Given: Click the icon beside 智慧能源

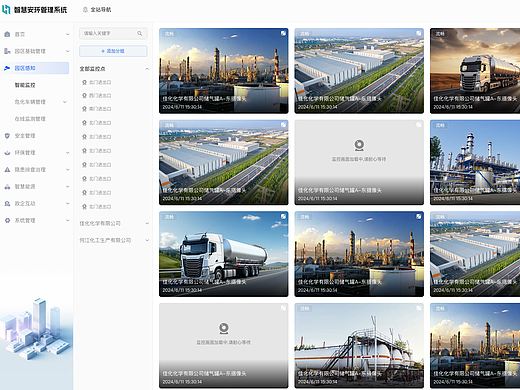Looking at the screenshot, I should (x=7, y=187).
